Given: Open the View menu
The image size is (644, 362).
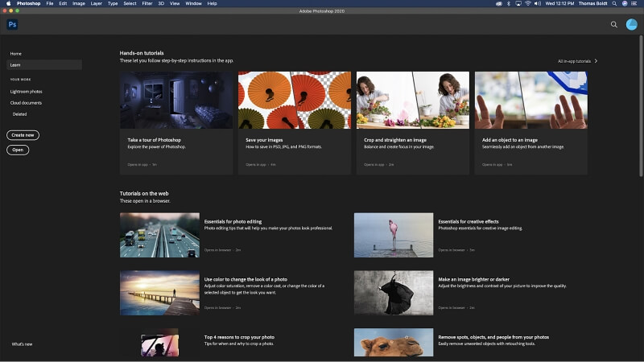Looking at the screenshot, I should pos(175,3).
